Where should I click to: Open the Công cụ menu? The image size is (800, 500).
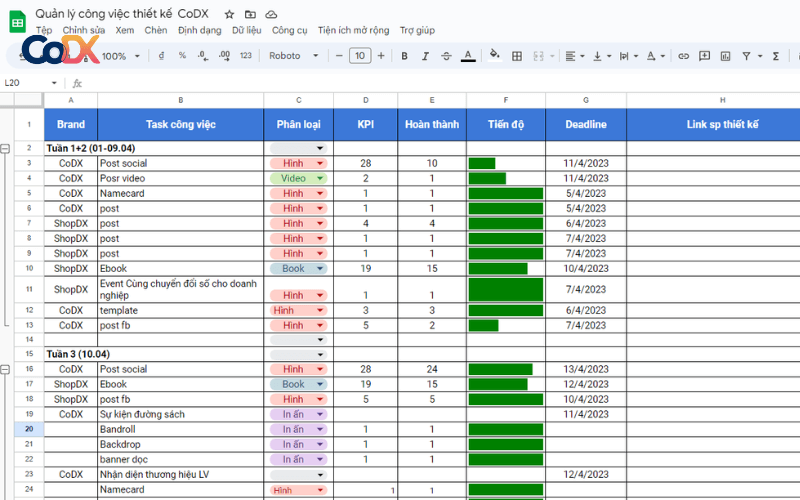[x=289, y=30]
